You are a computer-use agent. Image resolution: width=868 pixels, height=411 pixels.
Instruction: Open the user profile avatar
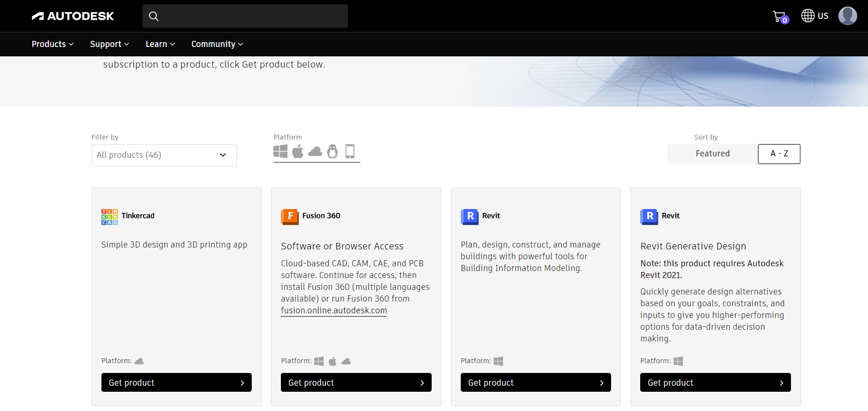(847, 16)
